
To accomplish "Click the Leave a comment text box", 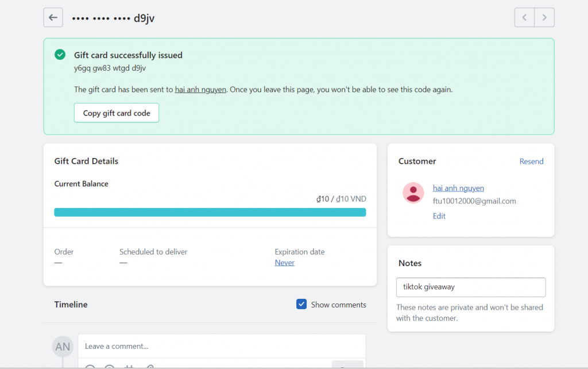I will click(222, 346).
